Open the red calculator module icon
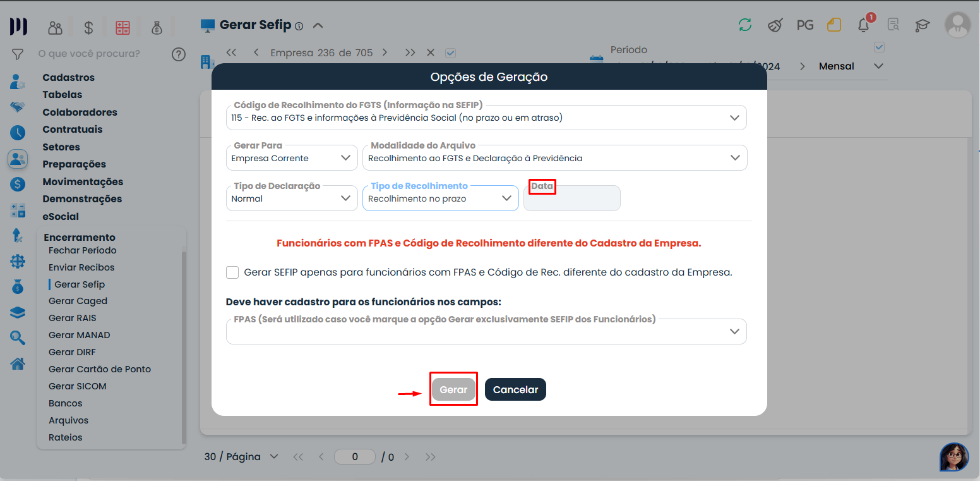This screenshot has height=481, width=980. tap(122, 28)
